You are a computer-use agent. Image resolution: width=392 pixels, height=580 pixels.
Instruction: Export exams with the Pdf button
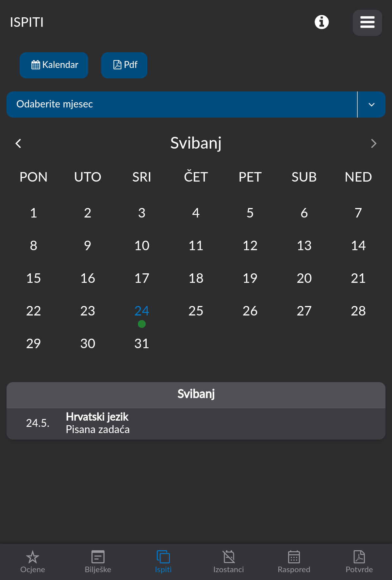[x=124, y=65]
